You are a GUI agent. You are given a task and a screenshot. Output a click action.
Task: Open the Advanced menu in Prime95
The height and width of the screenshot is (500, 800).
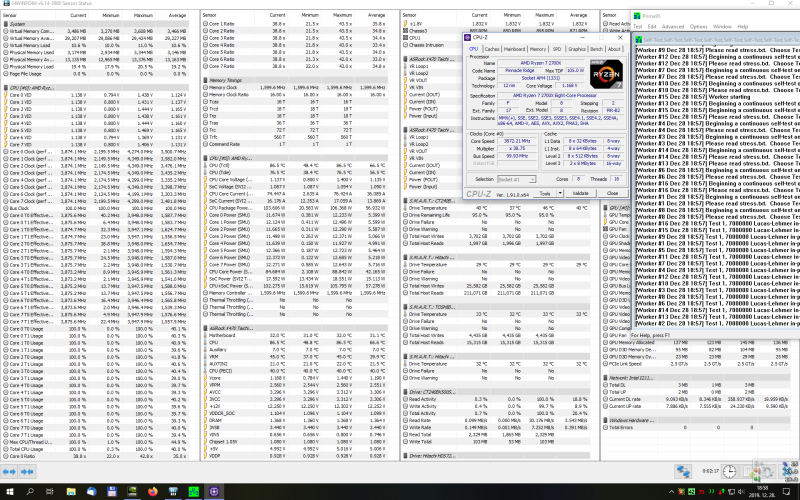(673, 27)
